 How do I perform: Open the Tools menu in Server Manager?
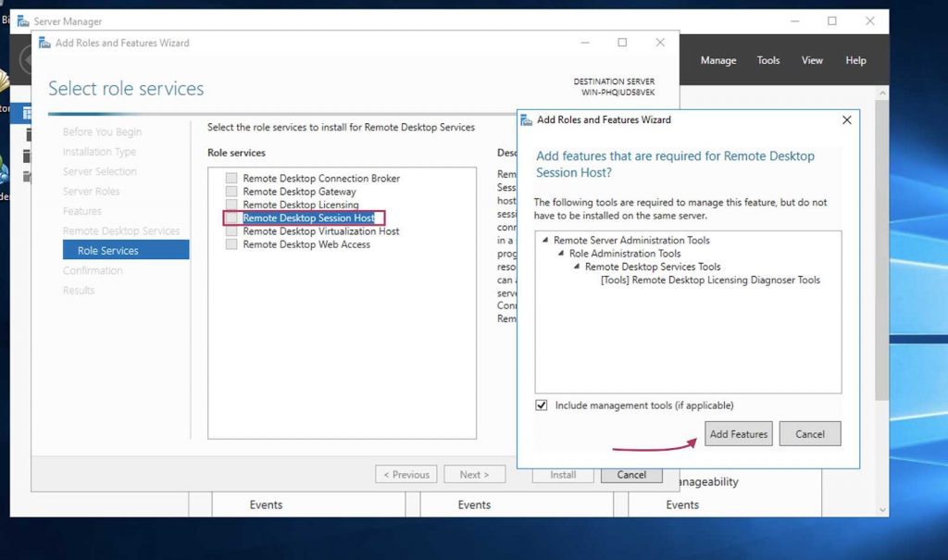768,61
